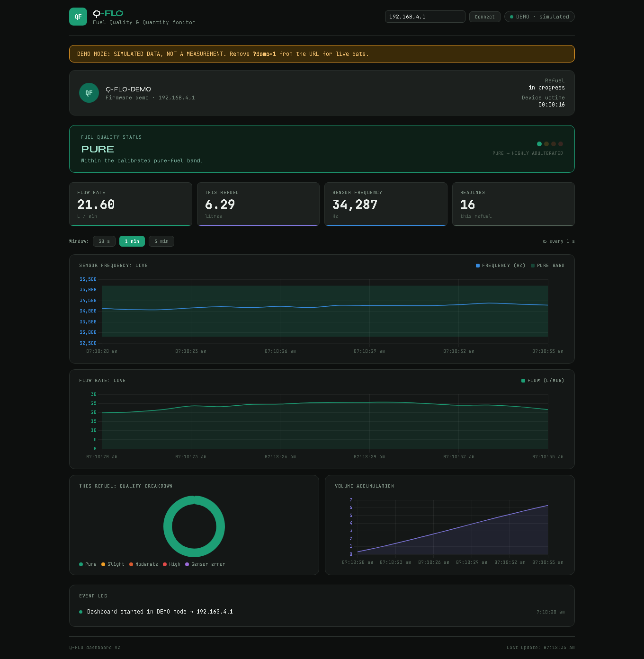Focus the IP address field 192.168.4.1
Image resolution: width=644 pixels, height=659 pixels.
[x=425, y=17]
